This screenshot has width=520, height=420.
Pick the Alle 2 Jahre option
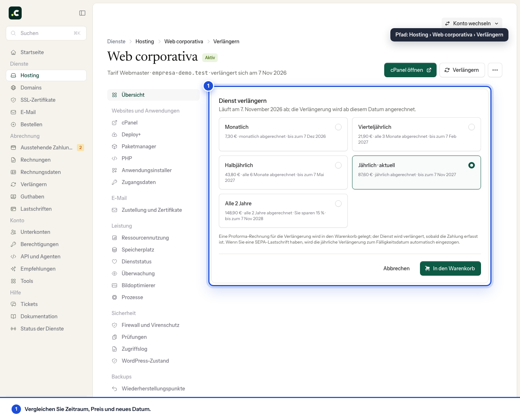coord(283,211)
